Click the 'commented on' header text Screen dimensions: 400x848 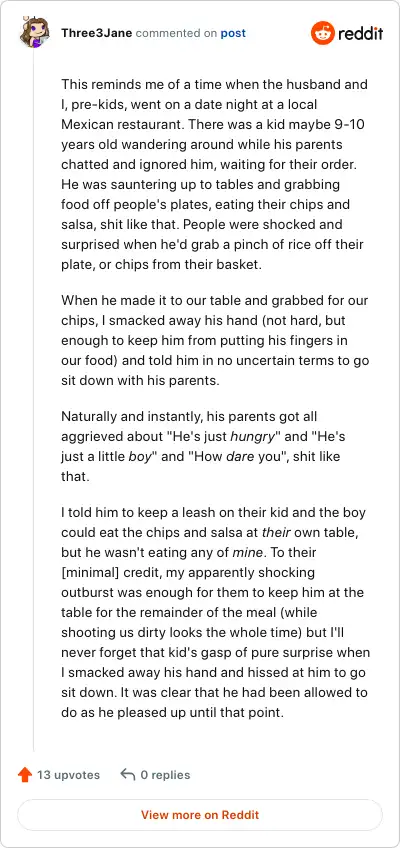point(176,33)
